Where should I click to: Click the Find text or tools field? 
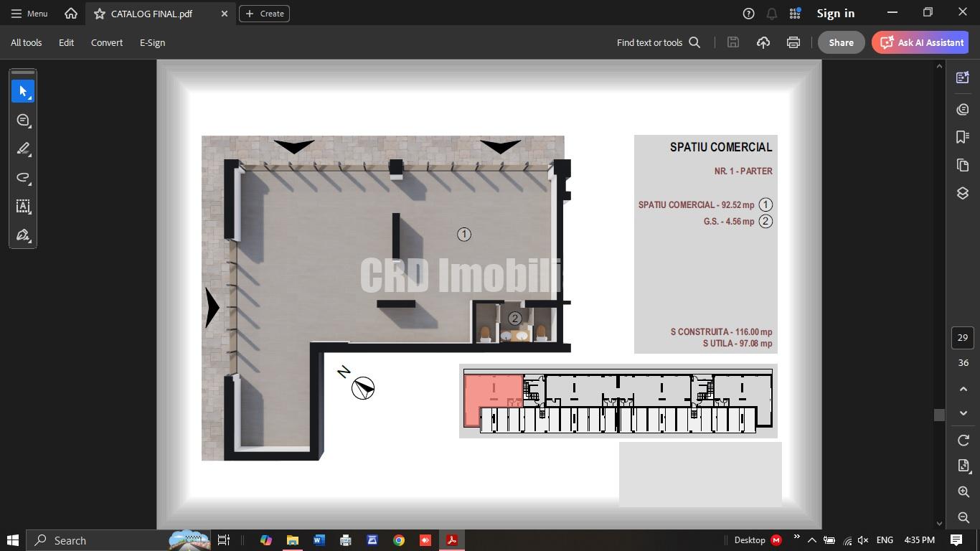tap(657, 43)
